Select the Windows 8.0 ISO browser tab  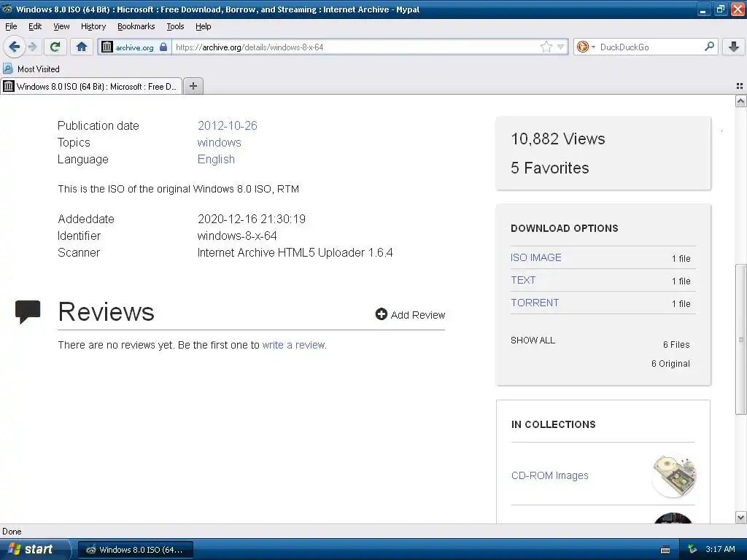click(91, 86)
